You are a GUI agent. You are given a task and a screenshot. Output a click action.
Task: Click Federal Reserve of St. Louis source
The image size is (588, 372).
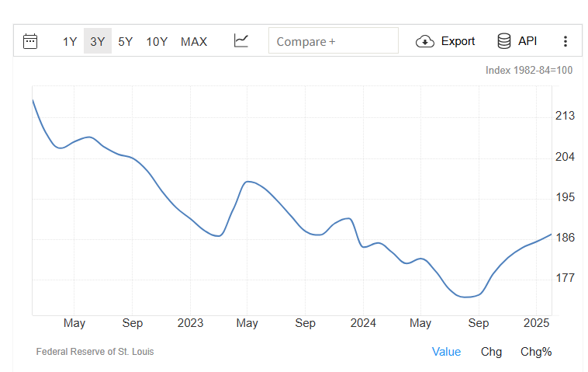95,352
